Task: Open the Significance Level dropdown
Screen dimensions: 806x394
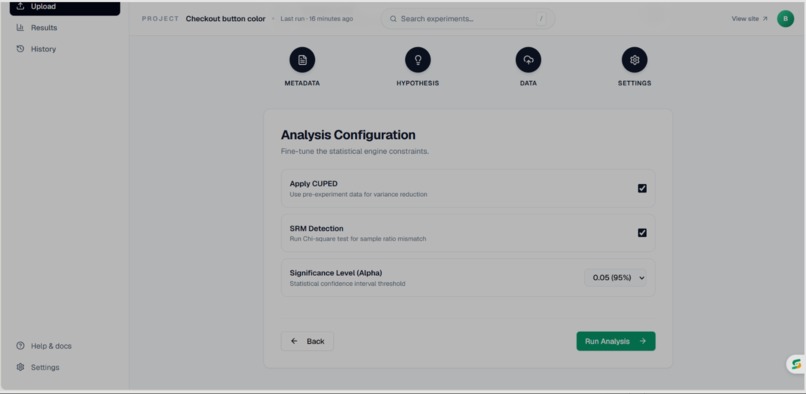Action: (x=616, y=278)
